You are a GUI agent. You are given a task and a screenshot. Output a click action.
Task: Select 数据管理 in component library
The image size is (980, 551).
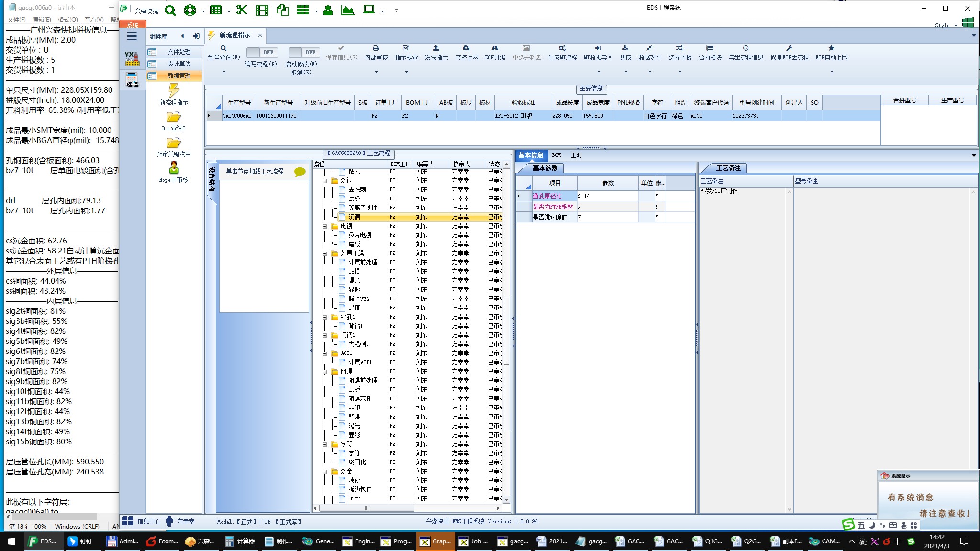point(174,76)
